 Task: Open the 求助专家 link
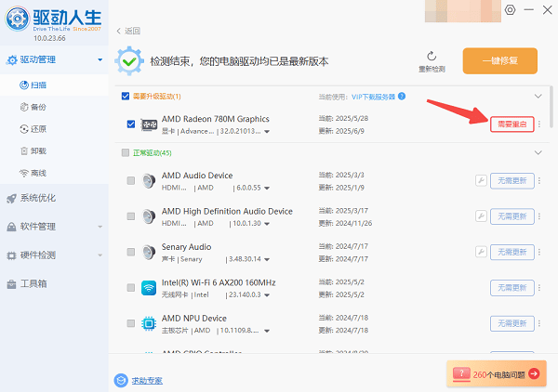147,380
